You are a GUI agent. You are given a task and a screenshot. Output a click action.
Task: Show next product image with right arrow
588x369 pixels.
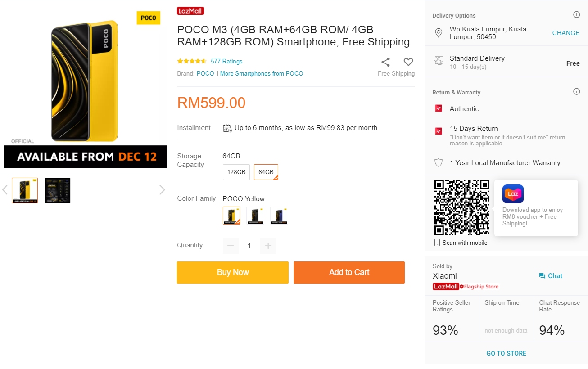162,190
